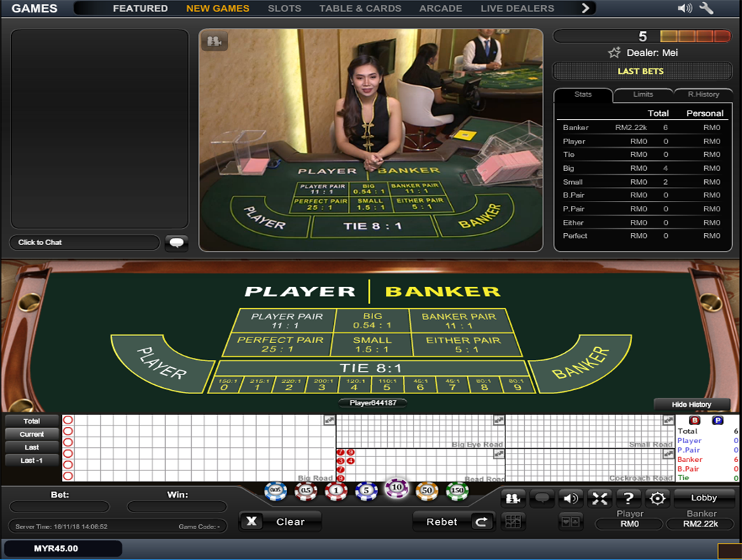The image size is (742, 560).
Task: Return to the Lobby
Action: pos(703,498)
